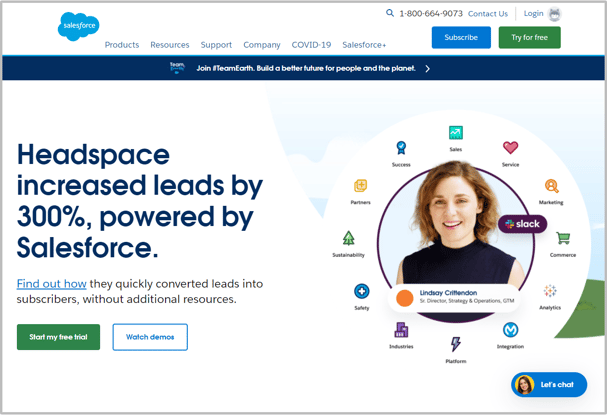This screenshot has width=607, height=415.
Task: Select the Platform lightning bolt icon
Action: 456,344
